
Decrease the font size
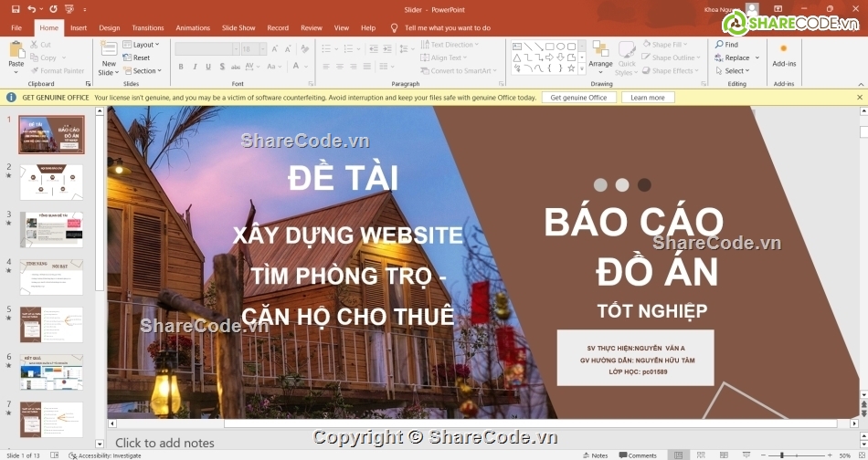(288, 48)
